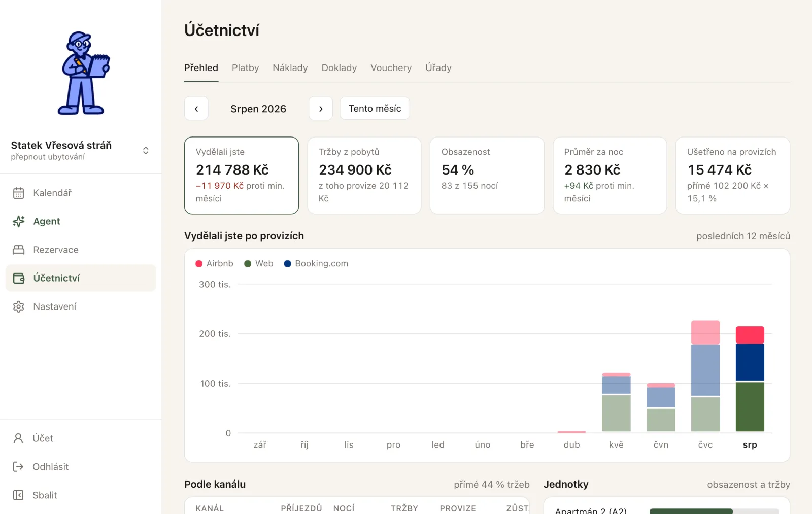The height and width of the screenshot is (514, 812).
Task: Click the TRŽBY column header
Action: [x=404, y=508]
